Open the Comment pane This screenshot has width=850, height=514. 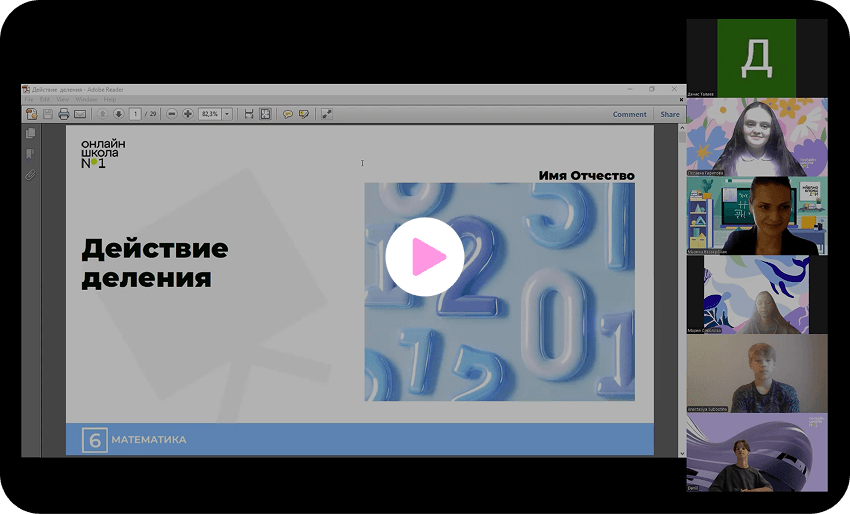pos(629,114)
